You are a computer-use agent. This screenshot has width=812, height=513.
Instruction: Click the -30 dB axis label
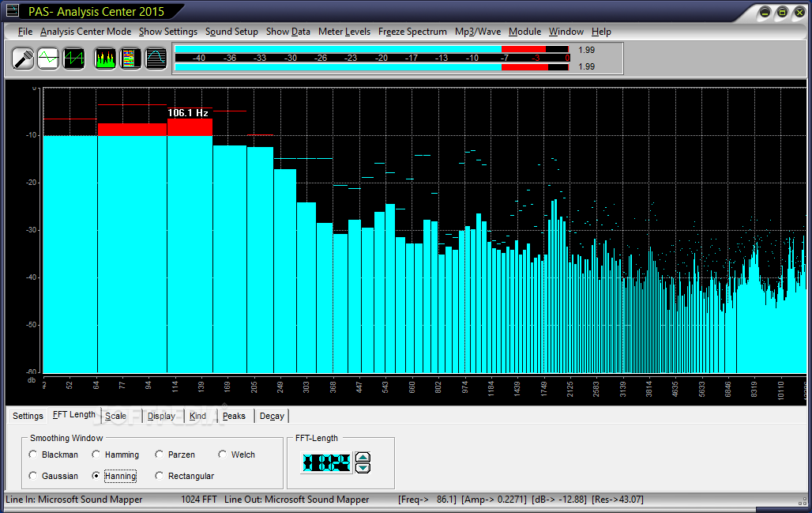pyautogui.click(x=32, y=229)
